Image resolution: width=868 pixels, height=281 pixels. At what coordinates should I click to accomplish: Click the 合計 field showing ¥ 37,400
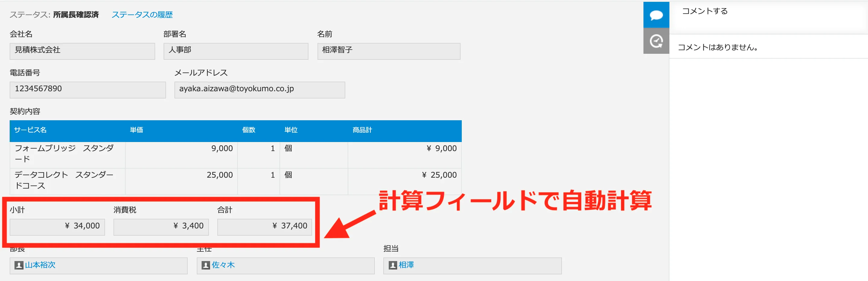pos(264,227)
